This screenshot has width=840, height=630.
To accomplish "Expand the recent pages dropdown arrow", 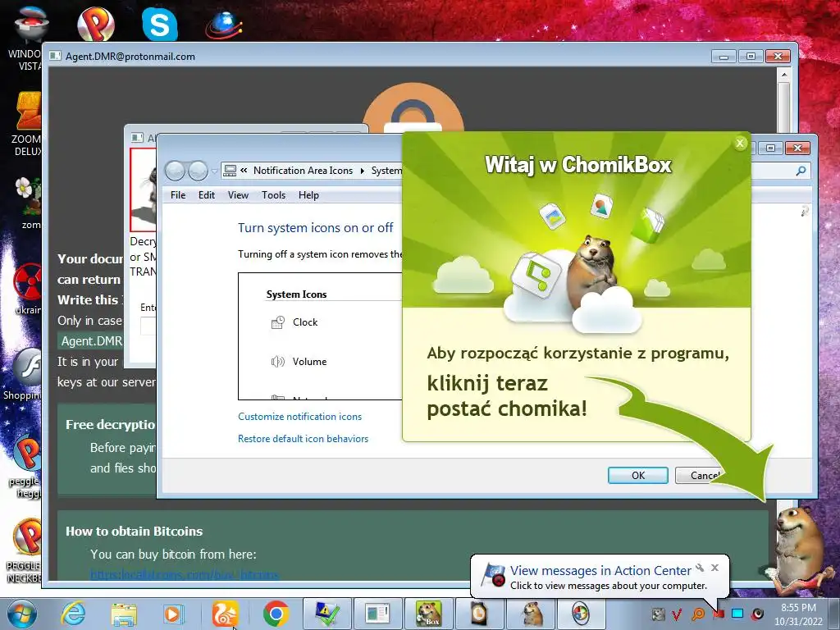I will [214, 171].
